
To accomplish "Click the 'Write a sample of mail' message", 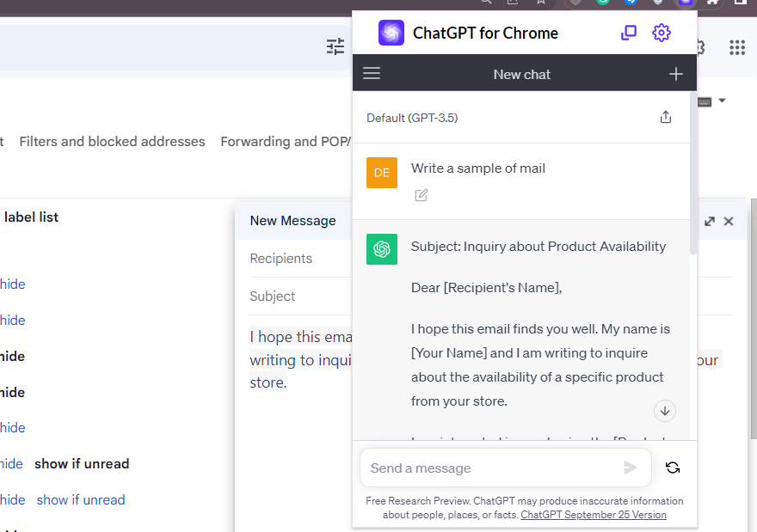I will pyautogui.click(x=478, y=168).
